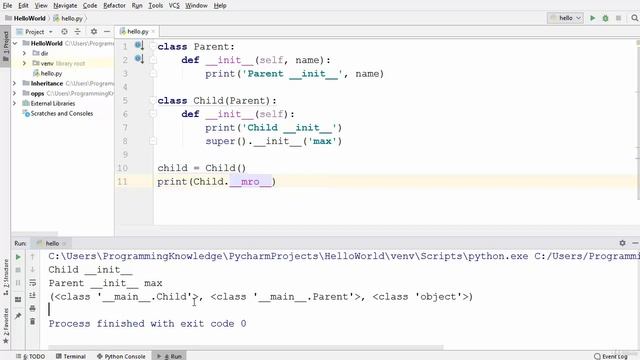Fold class Child at line 5 marker

[153, 100]
